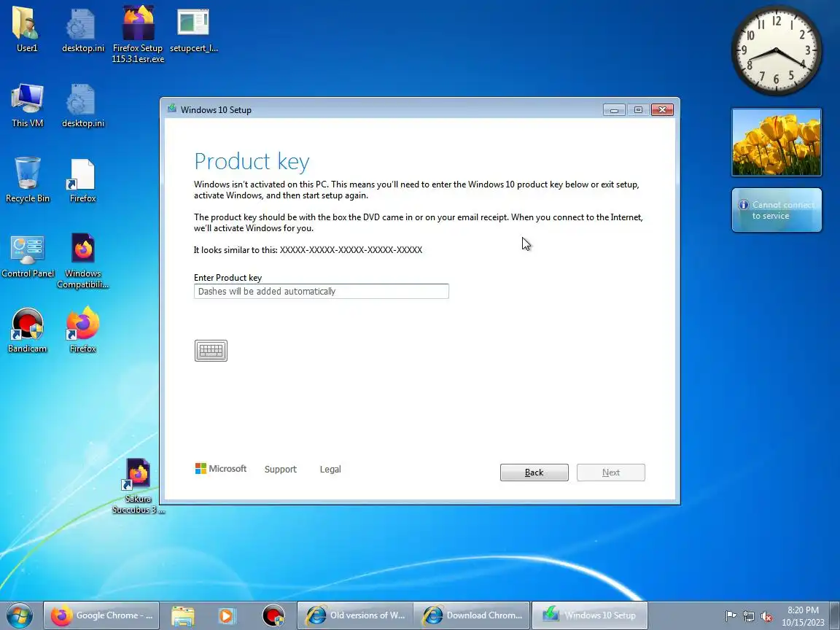840x630 pixels.
Task: Switch to Old versions of W... IE window
Action: 355,615
